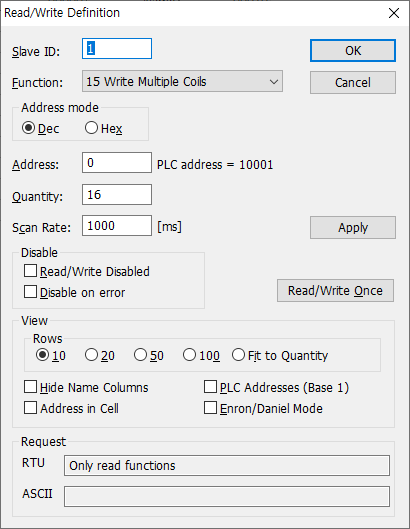Click the PLC address = 10001 text

pyautogui.click(x=215, y=165)
